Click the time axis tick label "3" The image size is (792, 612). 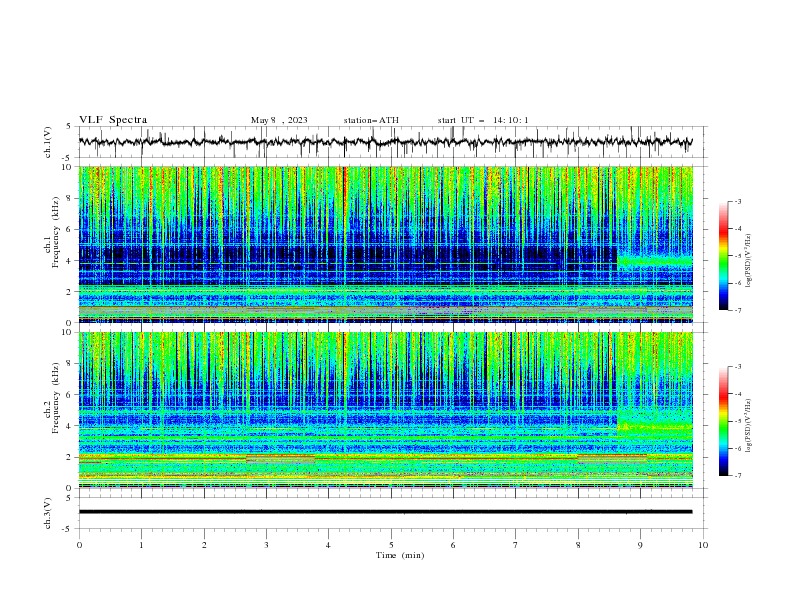pyautogui.click(x=266, y=545)
